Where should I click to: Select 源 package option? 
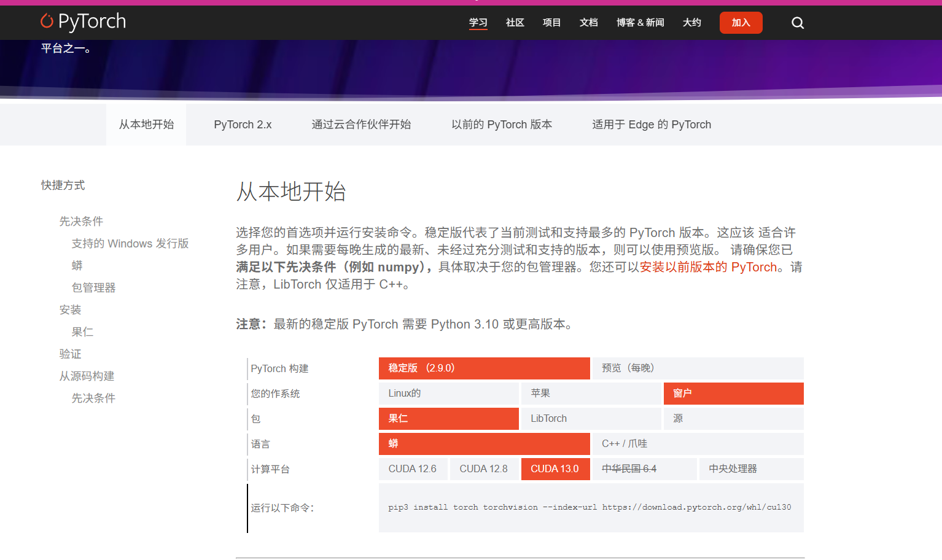(734, 419)
